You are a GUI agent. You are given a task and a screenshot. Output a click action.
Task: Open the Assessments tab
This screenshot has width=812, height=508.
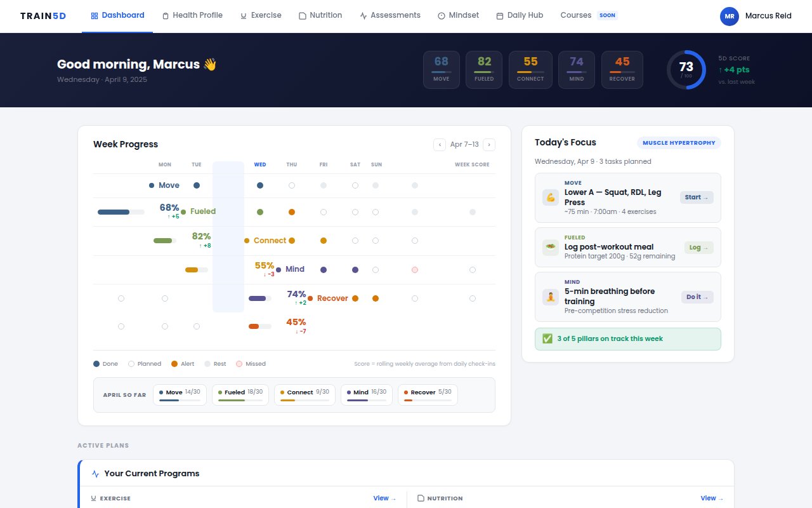(x=390, y=15)
